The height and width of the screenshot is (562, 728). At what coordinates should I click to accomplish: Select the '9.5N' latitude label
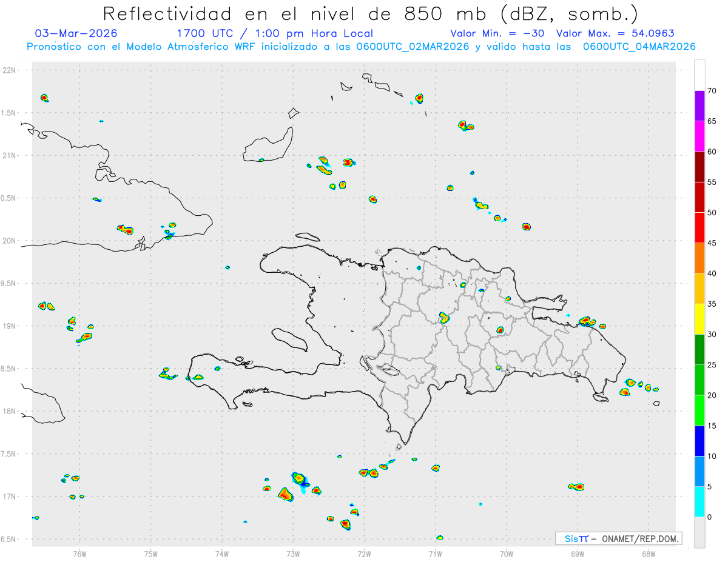pos(9,283)
